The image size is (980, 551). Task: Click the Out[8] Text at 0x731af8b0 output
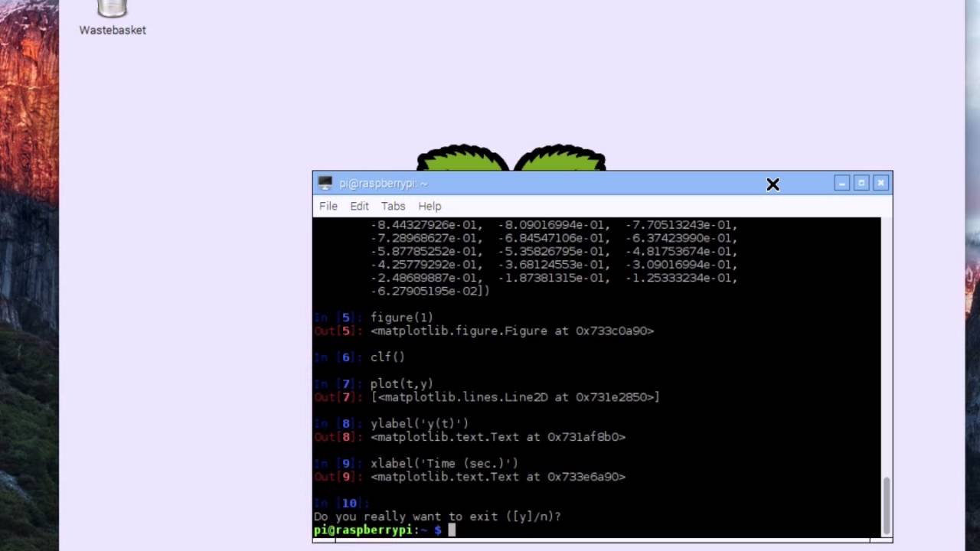coord(498,437)
